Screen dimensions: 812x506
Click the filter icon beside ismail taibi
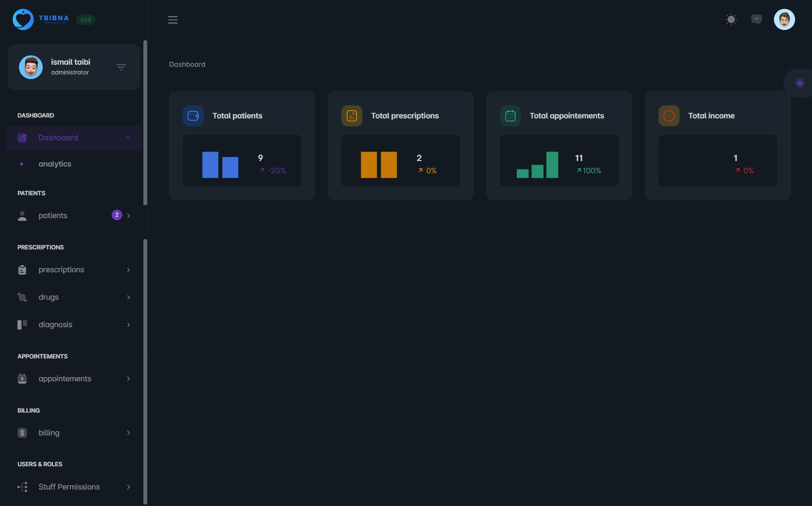[121, 67]
